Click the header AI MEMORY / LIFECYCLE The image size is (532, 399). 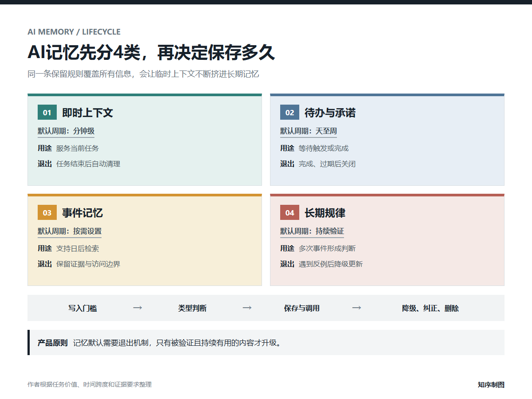[x=74, y=32]
